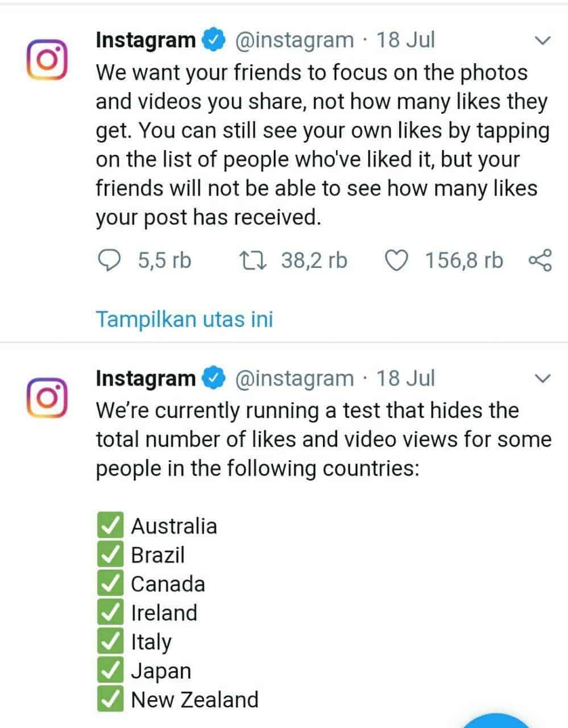
Task: Click Instagram's profile avatar on the second tweet
Action: [48, 397]
